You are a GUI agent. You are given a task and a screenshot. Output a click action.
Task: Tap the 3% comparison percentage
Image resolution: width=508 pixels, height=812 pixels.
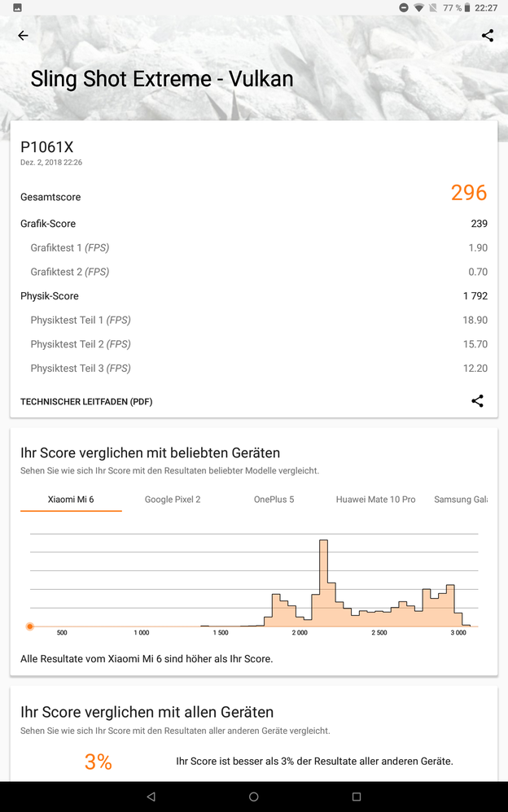pos(99,762)
